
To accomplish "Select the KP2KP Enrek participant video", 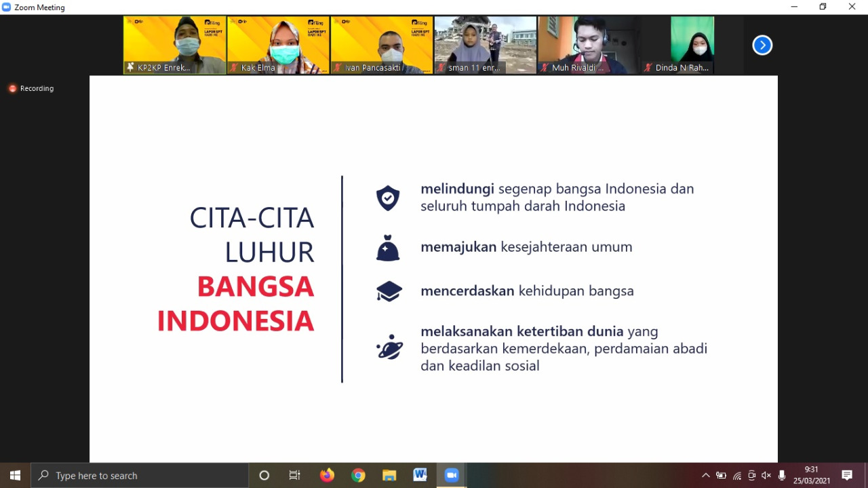I will [x=175, y=45].
